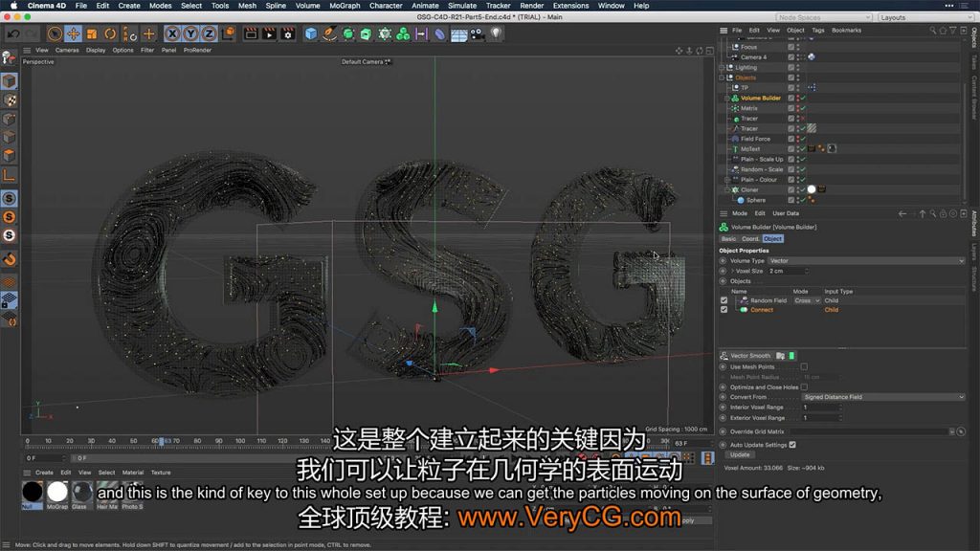This screenshot has height=551, width=980.
Task: Click the Interior Voxel Range field
Action: click(821, 408)
